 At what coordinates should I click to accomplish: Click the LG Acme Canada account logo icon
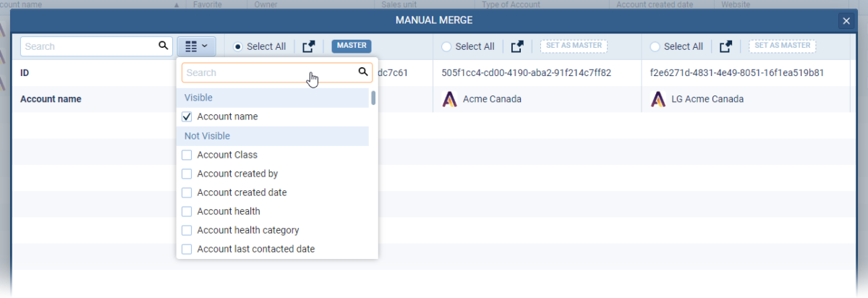pyautogui.click(x=658, y=99)
